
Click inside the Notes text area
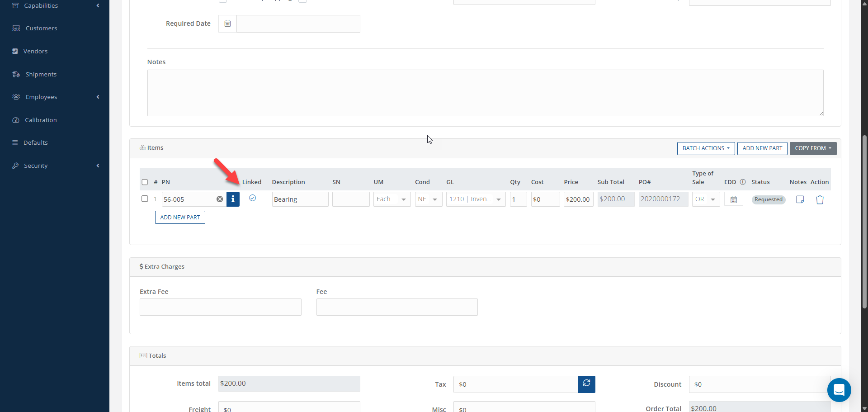(485, 93)
